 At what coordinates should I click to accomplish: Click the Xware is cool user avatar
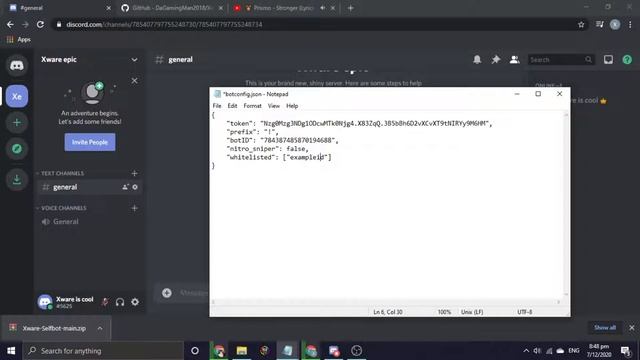(45, 302)
